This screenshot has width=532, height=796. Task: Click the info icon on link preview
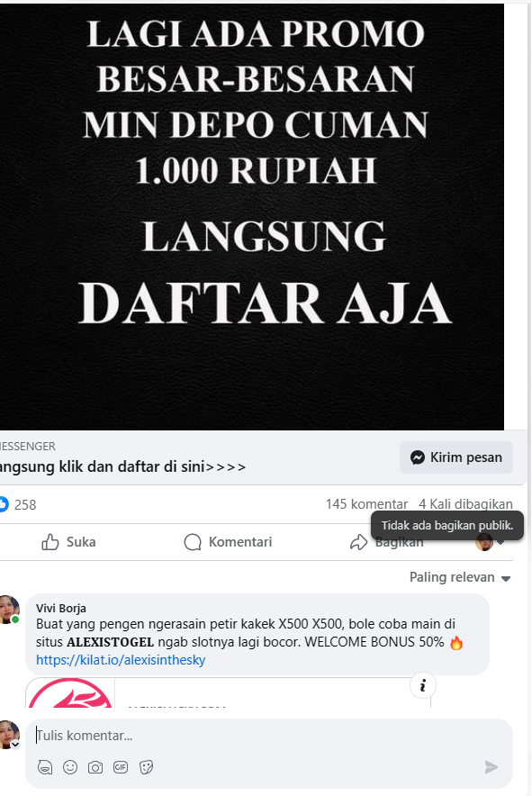(x=423, y=686)
